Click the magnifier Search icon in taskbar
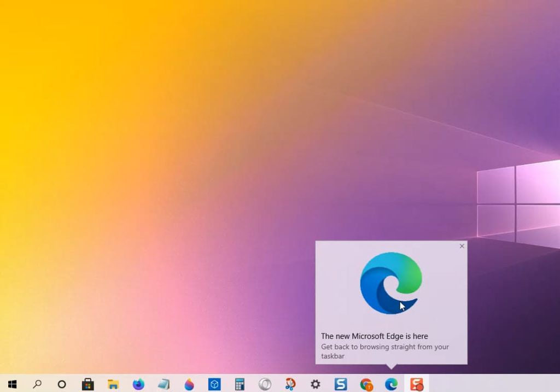This screenshot has height=392, width=560. (x=37, y=384)
